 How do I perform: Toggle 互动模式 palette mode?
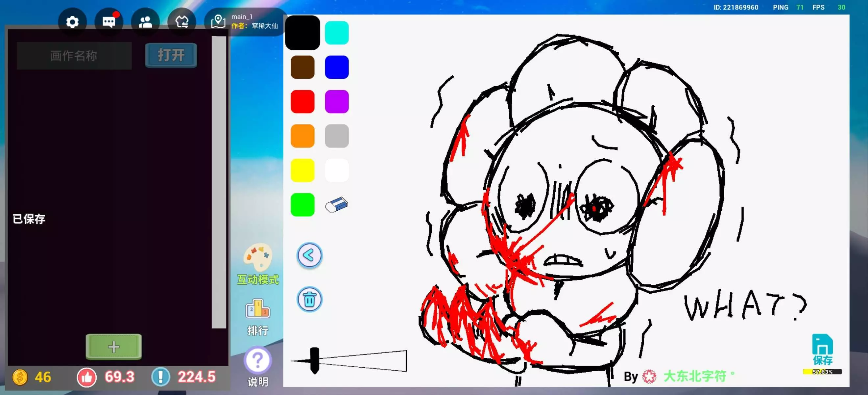tap(258, 264)
